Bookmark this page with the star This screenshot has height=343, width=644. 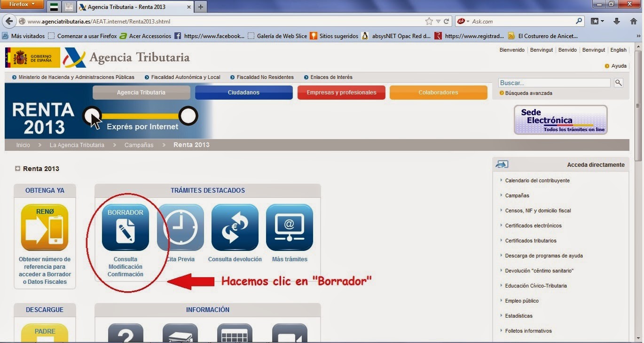pyautogui.click(x=429, y=21)
